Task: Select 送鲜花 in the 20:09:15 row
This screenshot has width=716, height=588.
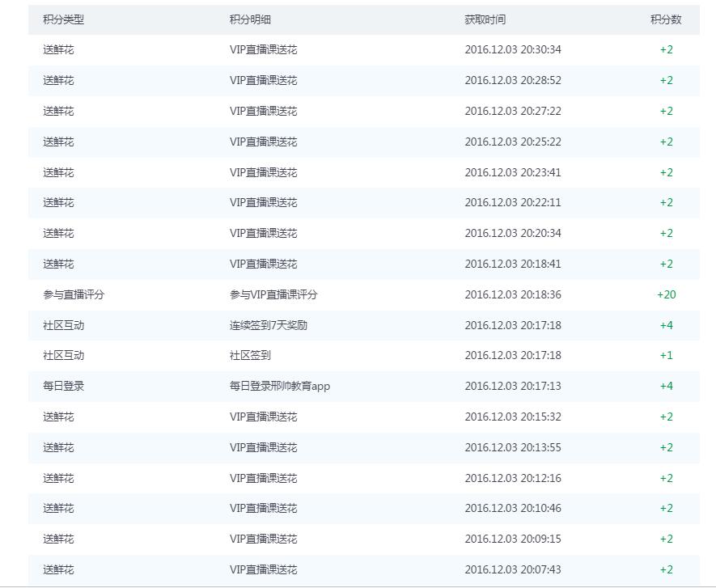Action: pos(58,539)
